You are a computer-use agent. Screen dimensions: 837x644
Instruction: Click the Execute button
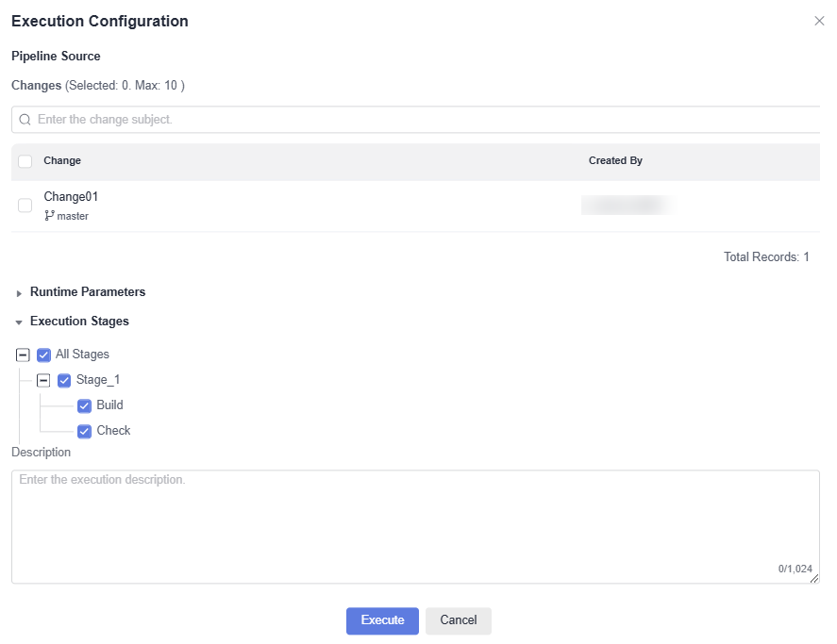382,620
